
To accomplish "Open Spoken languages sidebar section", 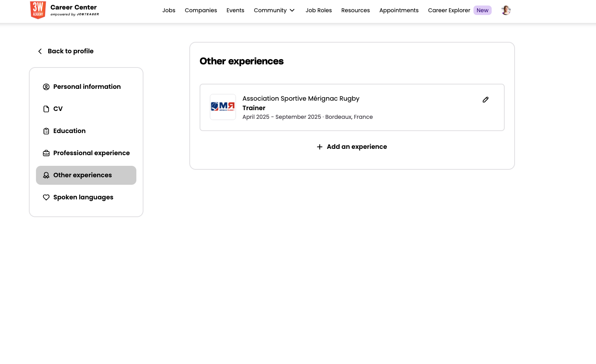I will [86, 197].
